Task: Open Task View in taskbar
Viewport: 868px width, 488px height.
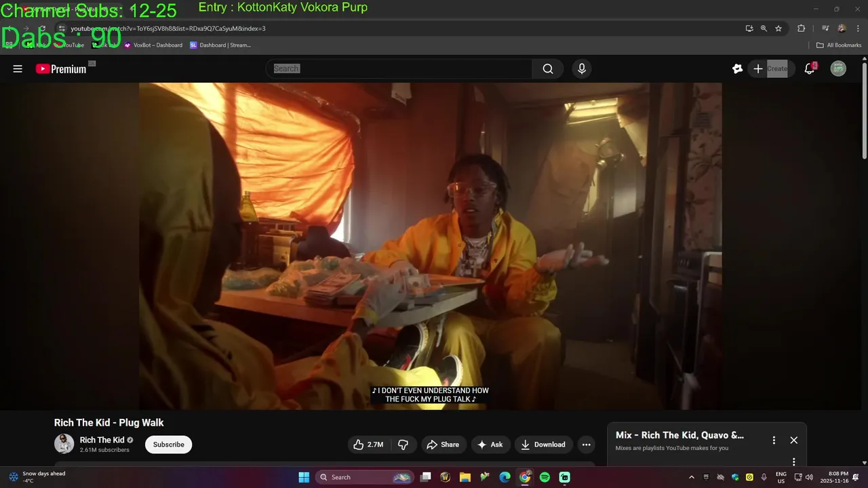Action: coord(426,477)
